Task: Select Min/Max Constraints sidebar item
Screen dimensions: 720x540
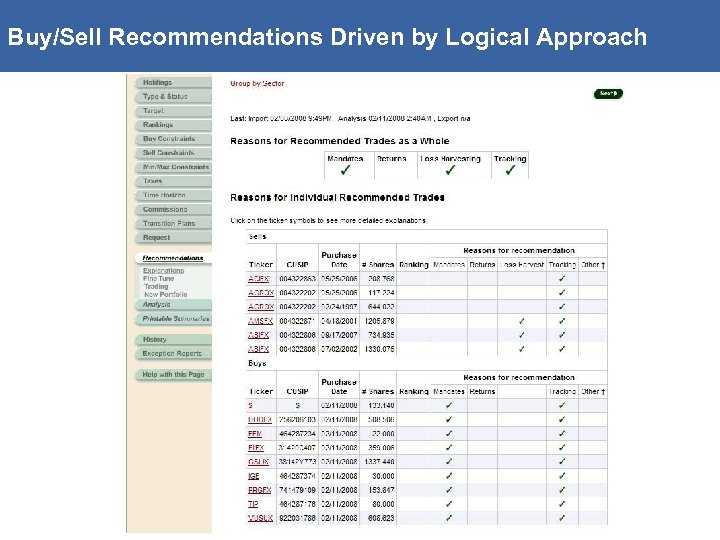Action: tap(174, 167)
